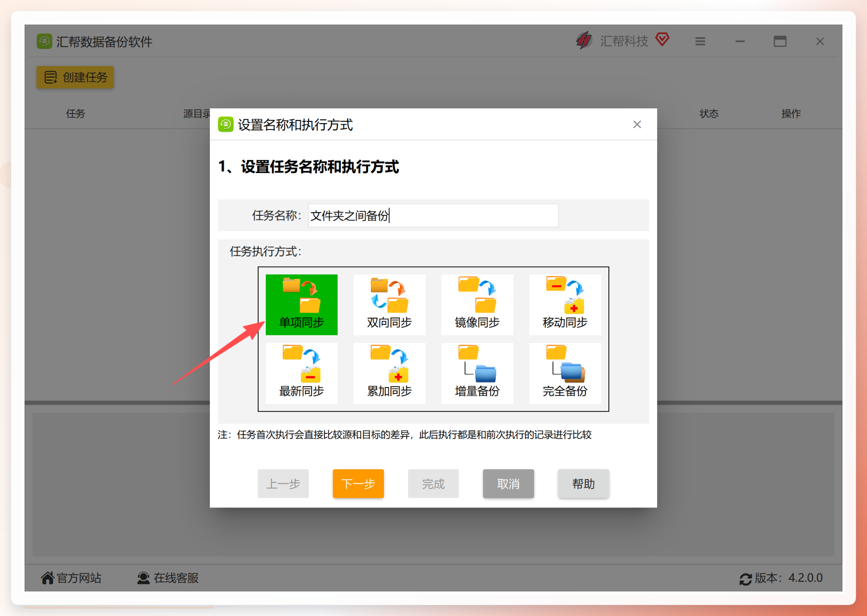Open the hamburger menu in title bar
This screenshot has width=867, height=616.
tap(700, 41)
